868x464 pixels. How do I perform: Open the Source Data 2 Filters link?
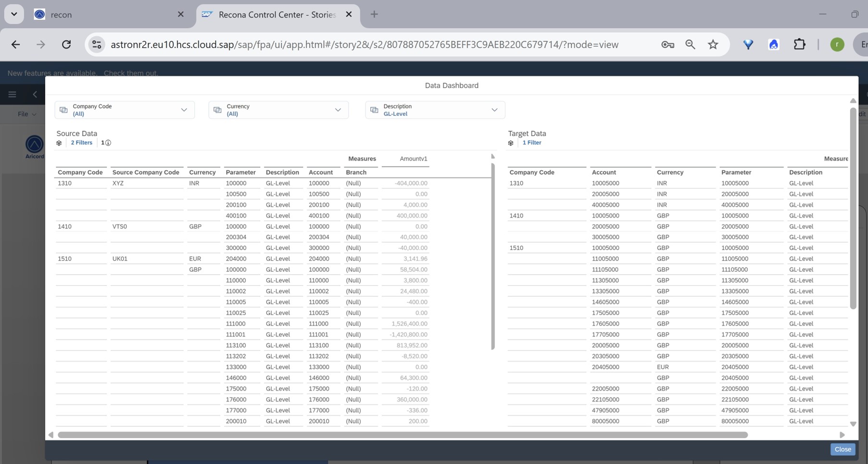point(81,143)
